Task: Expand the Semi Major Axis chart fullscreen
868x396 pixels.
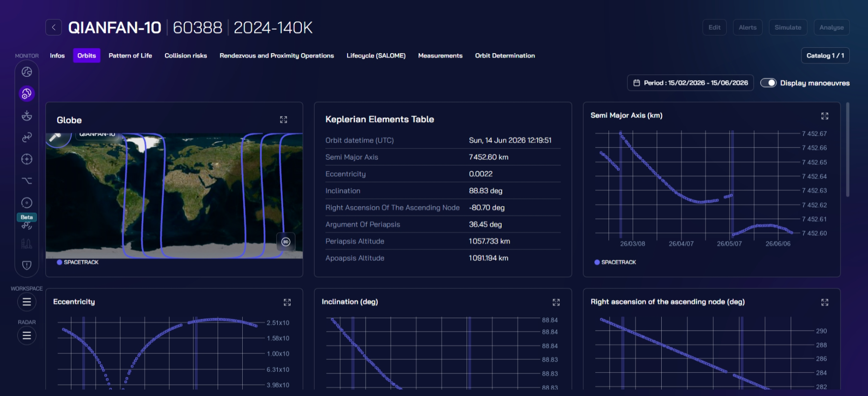Action: pyautogui.click(x=825, y=116)
